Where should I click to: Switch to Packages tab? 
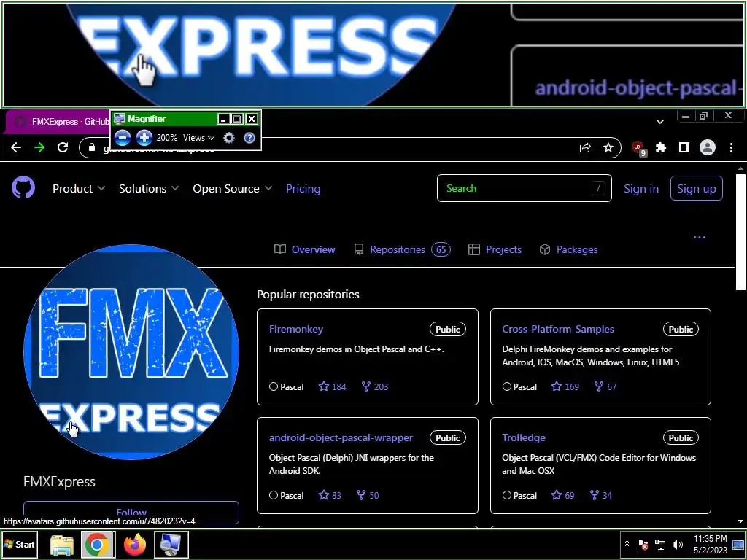568,249
